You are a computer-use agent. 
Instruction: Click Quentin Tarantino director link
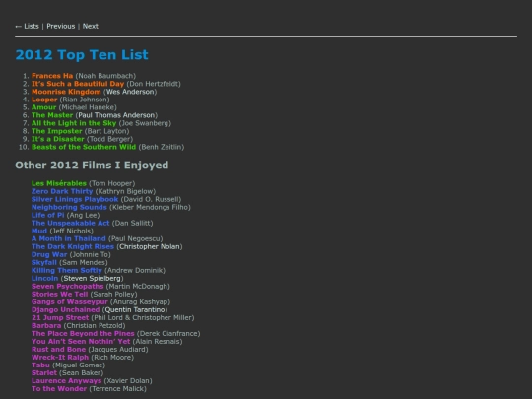coord(135,309)
